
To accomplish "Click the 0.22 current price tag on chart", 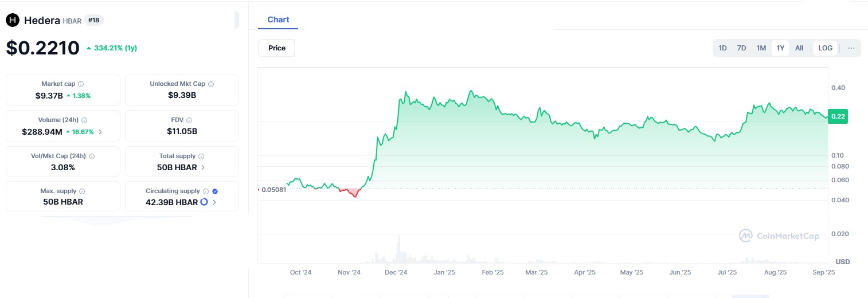I will coord(838,116).
